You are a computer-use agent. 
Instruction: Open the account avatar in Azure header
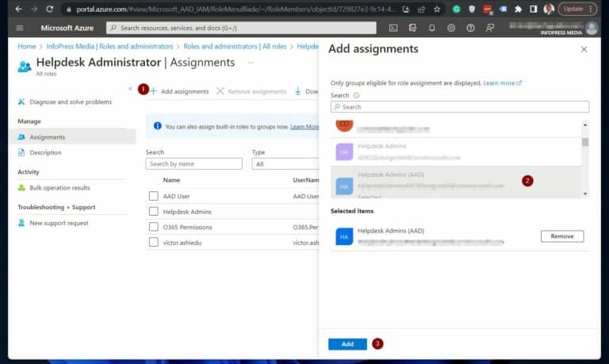pos(592,28)
